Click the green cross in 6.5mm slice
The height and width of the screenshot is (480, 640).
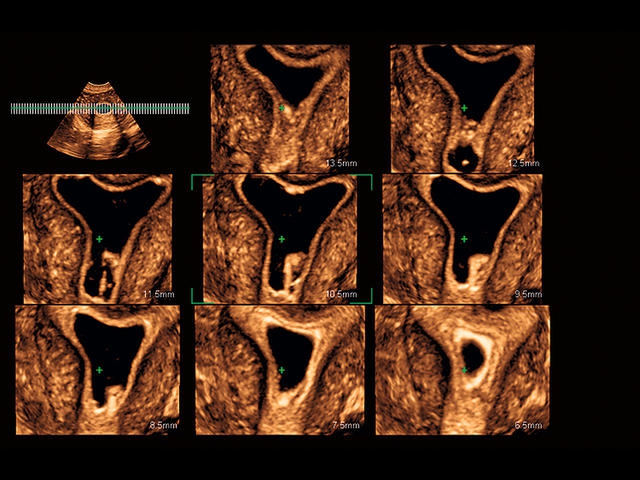pyautogui.click(x=464, y=370)
